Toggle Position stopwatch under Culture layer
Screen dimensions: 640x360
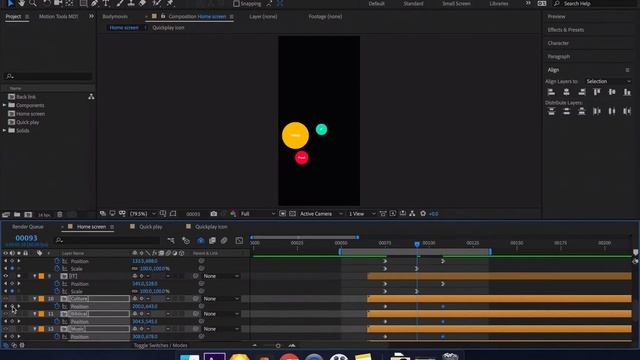tap(57, 307)
